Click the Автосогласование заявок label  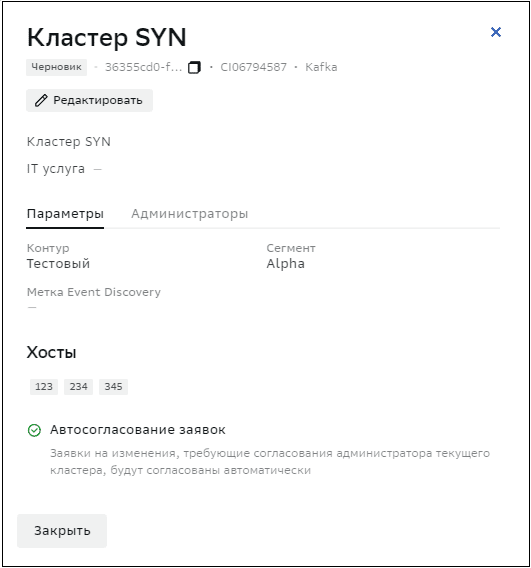pos(138,430)
